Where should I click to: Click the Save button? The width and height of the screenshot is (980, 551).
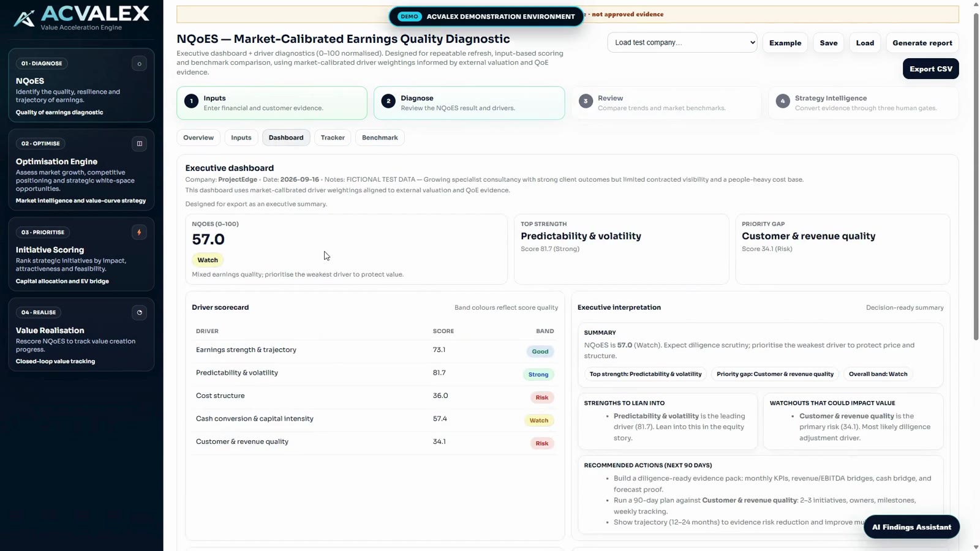829,43
